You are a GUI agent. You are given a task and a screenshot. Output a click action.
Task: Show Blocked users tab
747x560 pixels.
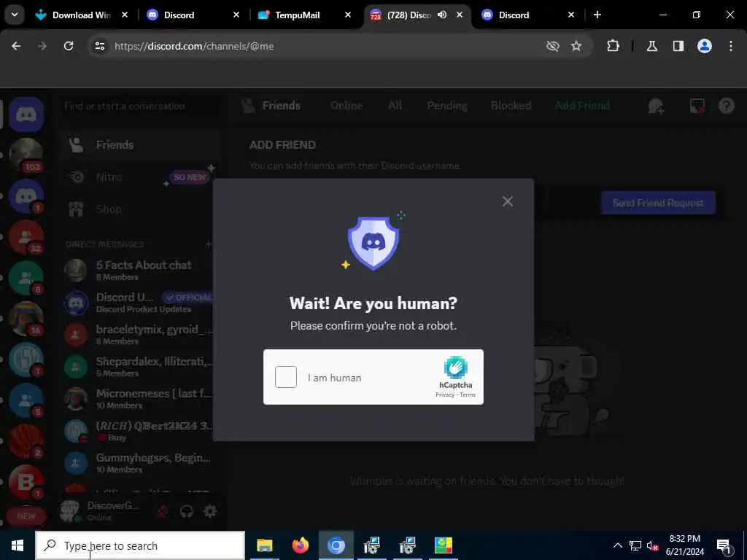tap(511, 106)
